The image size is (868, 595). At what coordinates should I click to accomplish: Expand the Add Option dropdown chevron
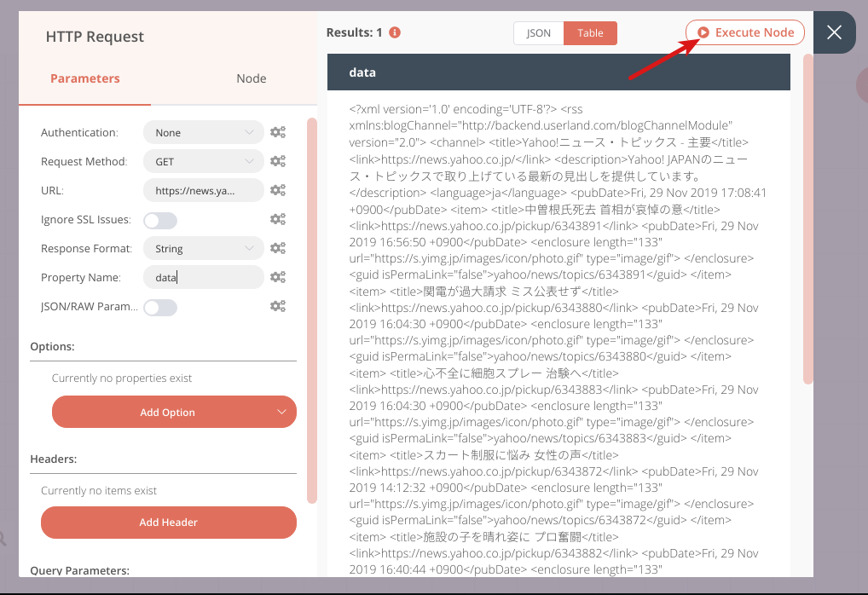(x=283, y=412)
